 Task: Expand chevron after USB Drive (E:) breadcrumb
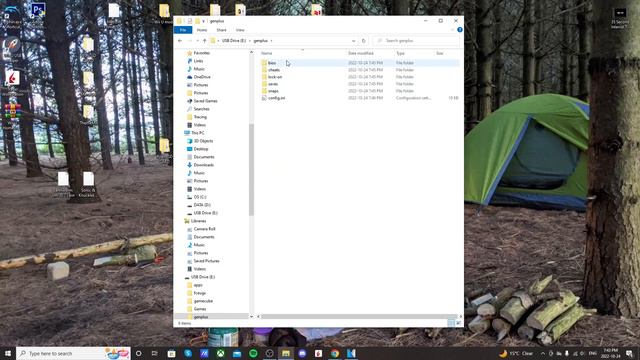(x=250, y=41)
